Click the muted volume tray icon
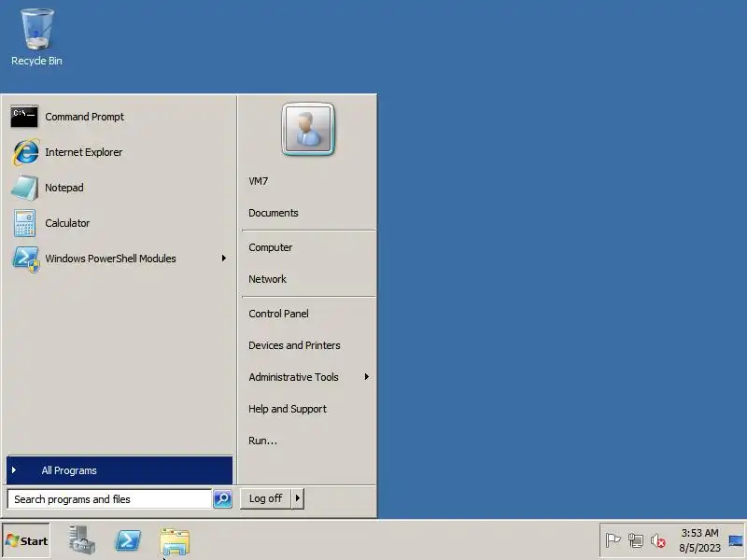Viewport: 747px width, 560px height. pos(658,540)
